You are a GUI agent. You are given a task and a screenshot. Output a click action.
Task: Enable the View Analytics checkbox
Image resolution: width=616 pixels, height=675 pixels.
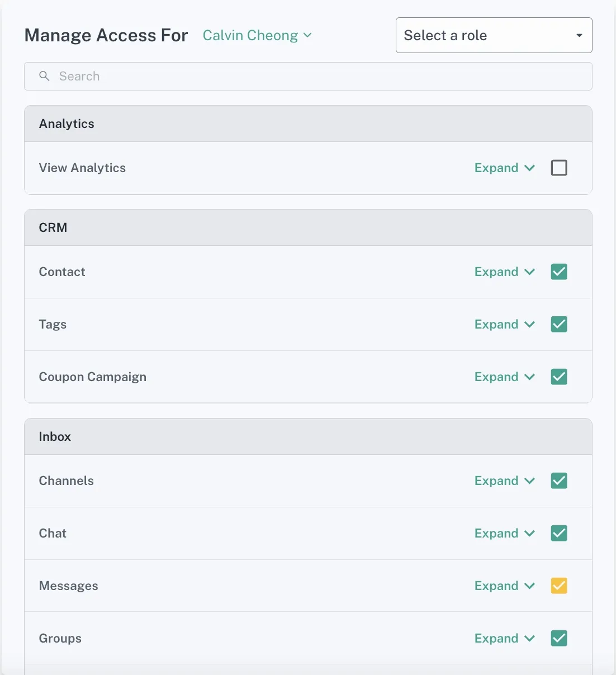click(x=559, y=168)
